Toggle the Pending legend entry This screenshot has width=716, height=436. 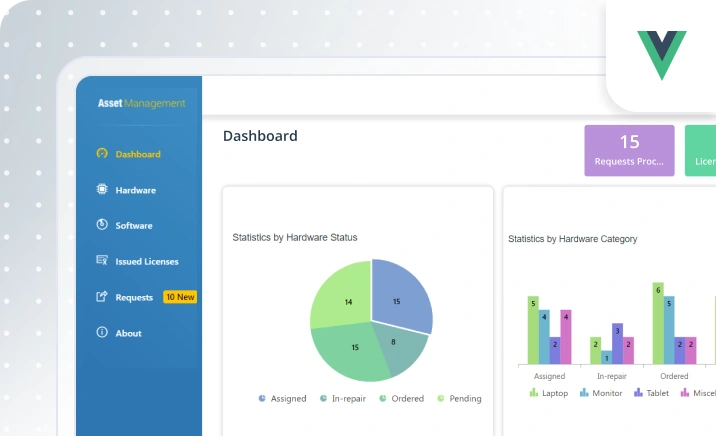click(x=459, y=399)
